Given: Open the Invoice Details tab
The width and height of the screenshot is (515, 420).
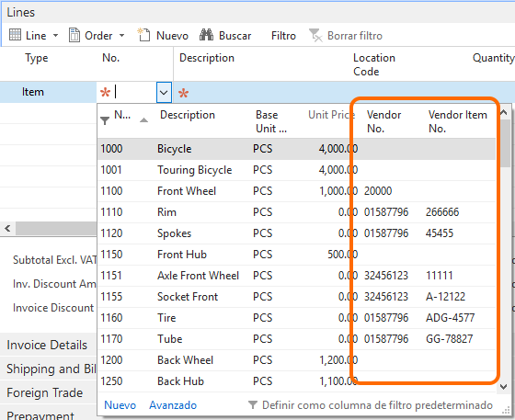Looking at the screenshot, I should coord(47,345).
